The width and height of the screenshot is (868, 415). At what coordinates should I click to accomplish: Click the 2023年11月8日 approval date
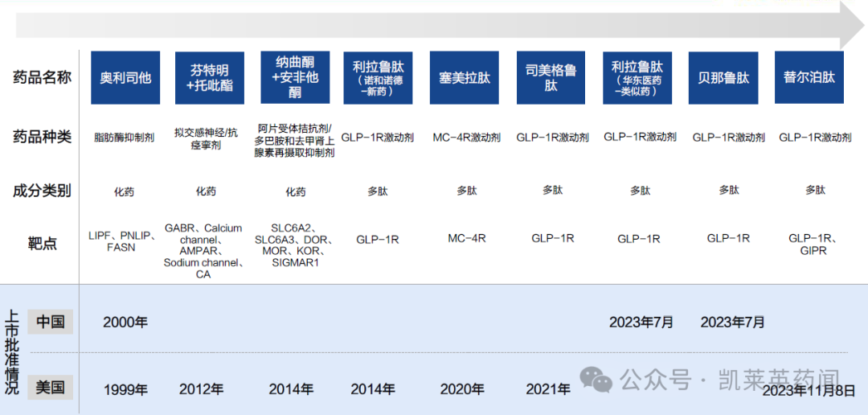(x=809, y=391)
